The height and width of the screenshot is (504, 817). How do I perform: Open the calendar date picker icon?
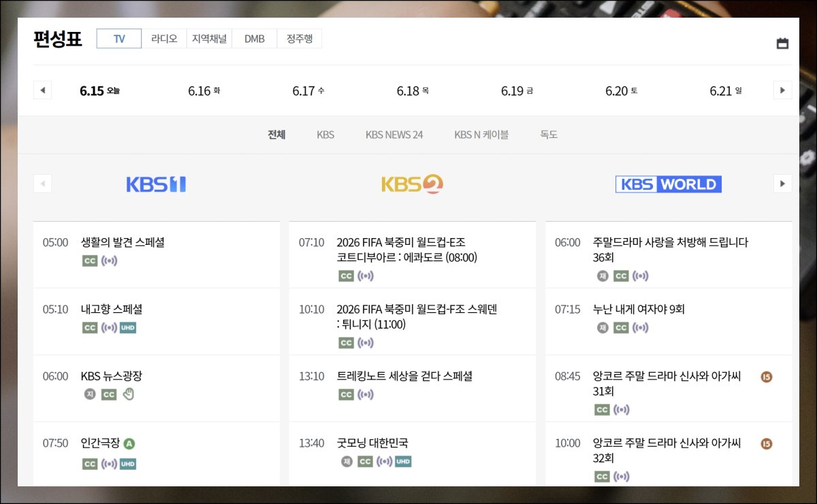coord(782,44)
